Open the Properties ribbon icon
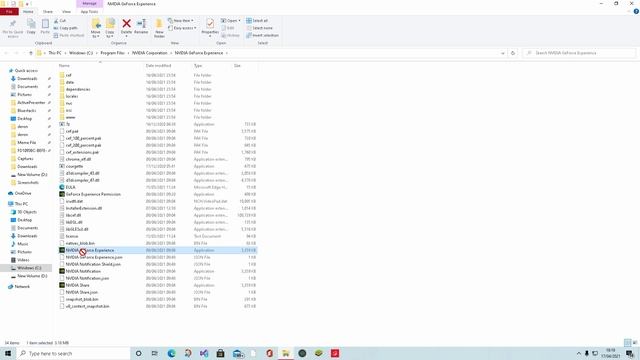 point(210,24)
